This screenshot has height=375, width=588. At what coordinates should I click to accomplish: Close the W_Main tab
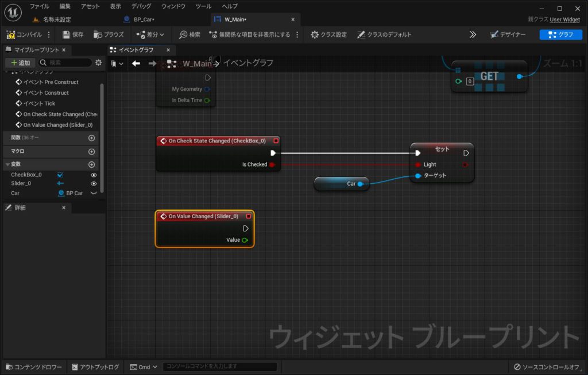pyautogui.click(x=293, y=20)
